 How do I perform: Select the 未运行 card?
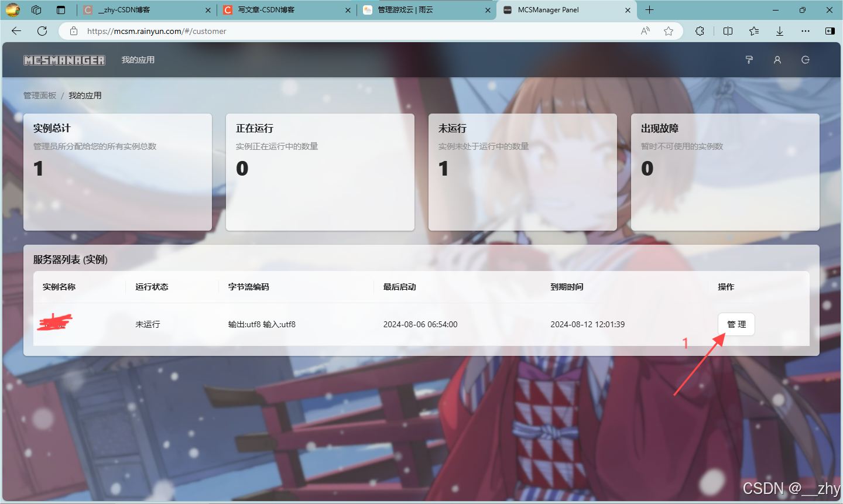523,172
